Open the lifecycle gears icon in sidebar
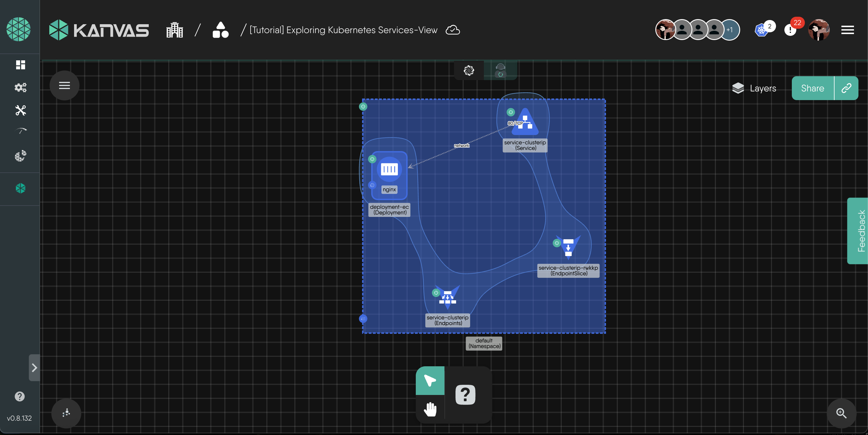 coord(21,88)
